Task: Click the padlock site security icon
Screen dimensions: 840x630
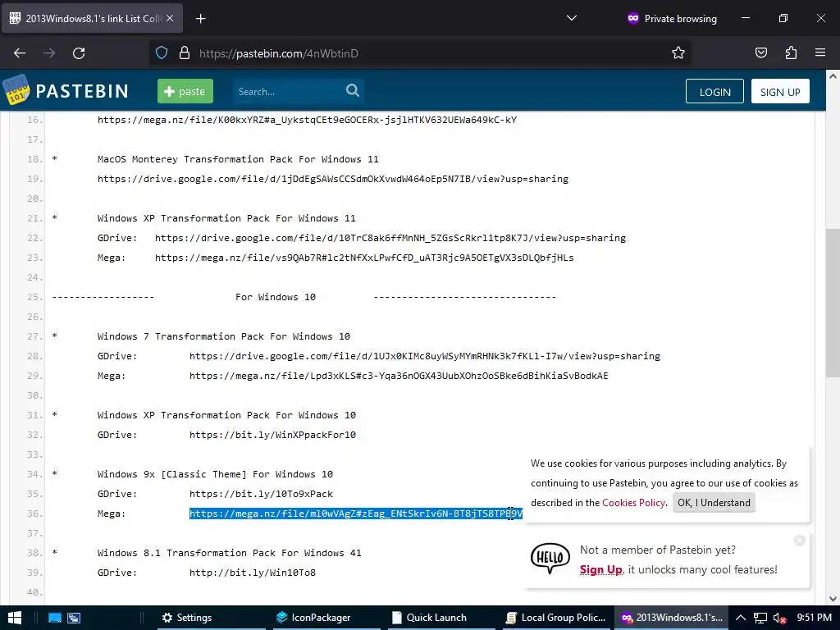Action: coord(185,53)
